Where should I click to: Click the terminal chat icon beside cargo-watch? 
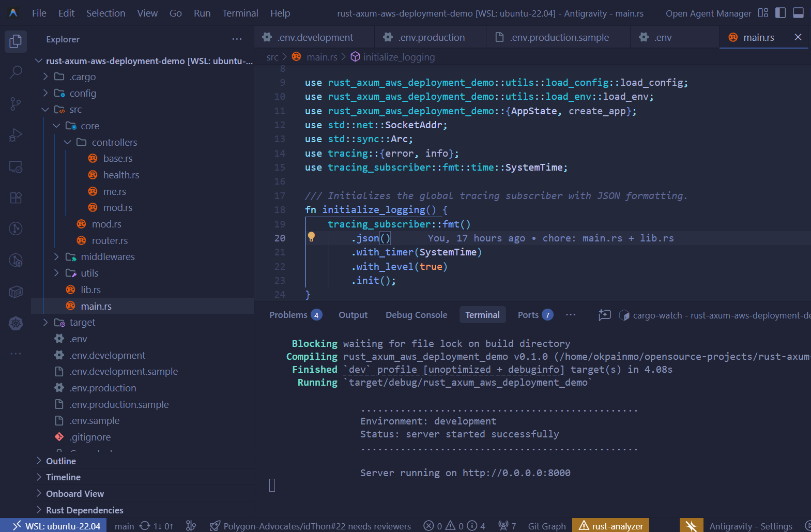(x=604, y=315)
